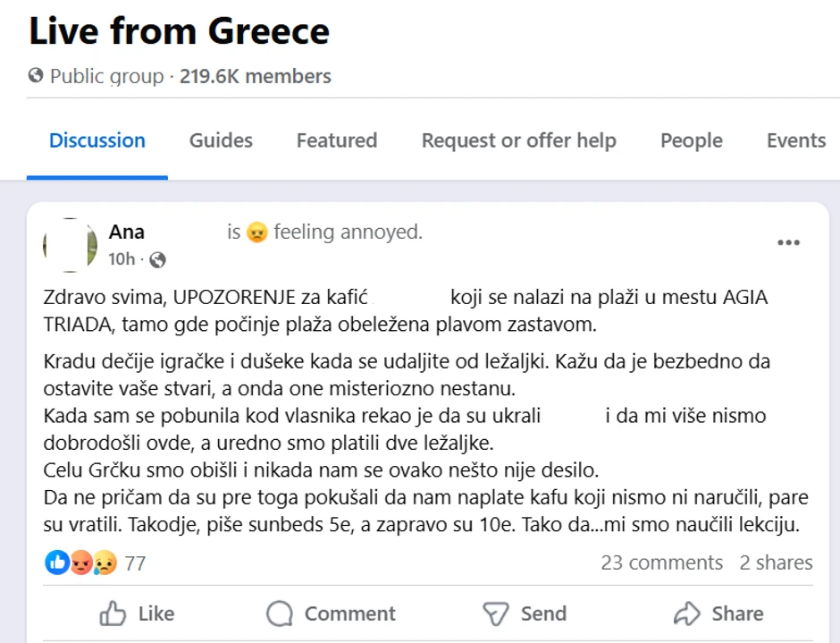The height and width of the screenshot is (643, 840).
Task: Click the Comment speech bubble icon
Action: (x=280, y=613)
